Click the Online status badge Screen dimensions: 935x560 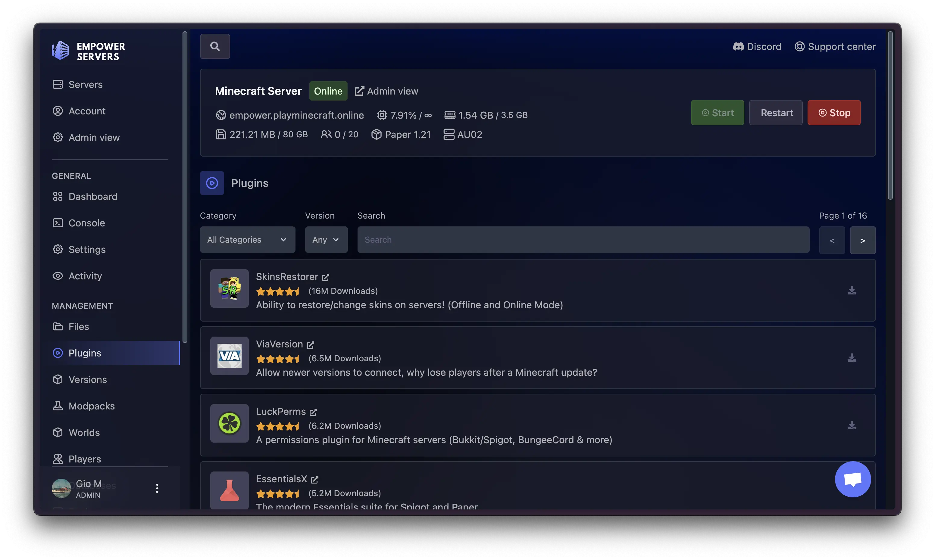328,91
